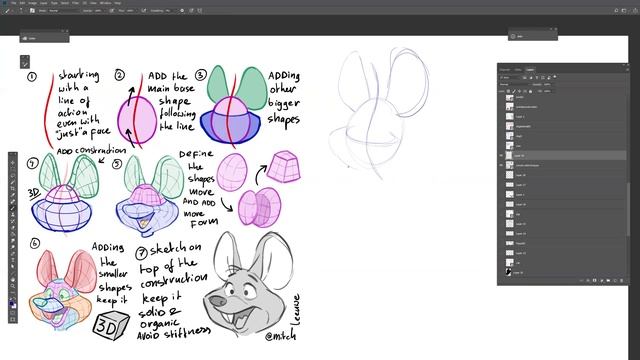Select the Spot Healing Brush tool
This screenshot has width=640, height=360.
point(13,201)
